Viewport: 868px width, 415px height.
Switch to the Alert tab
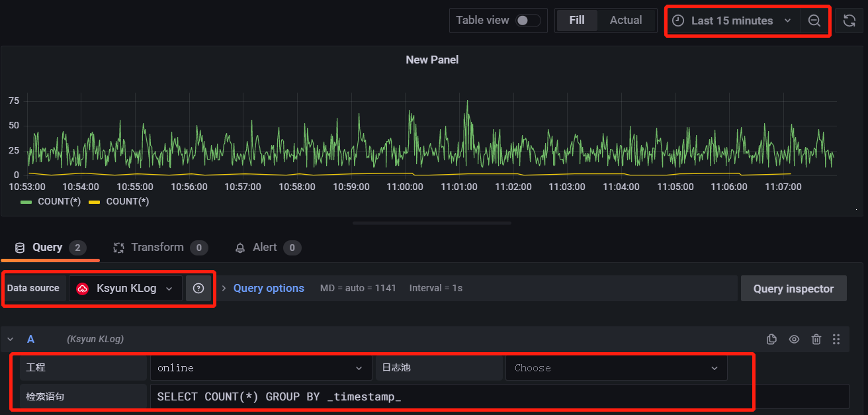pos(265,248)
